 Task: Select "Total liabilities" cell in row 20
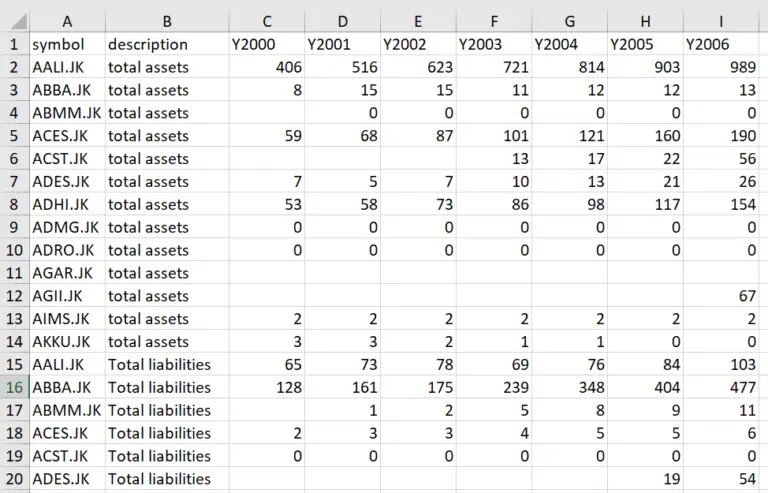coord(166,479)
